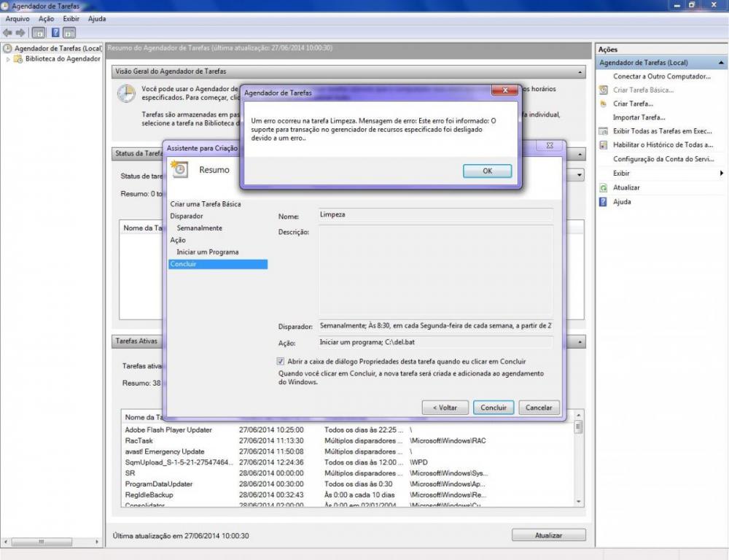
Task: Click the Habilitar o Histórico icon
Action: [603, 145]
